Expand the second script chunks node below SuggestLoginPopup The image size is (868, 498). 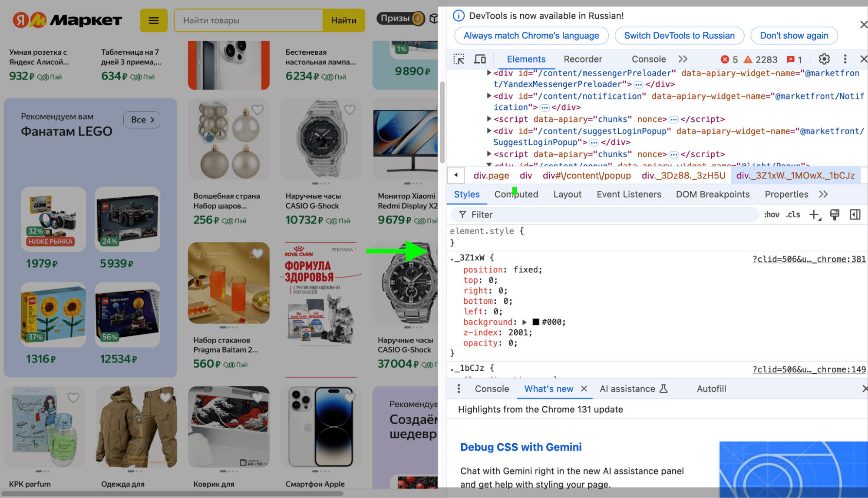coord(489,154)
